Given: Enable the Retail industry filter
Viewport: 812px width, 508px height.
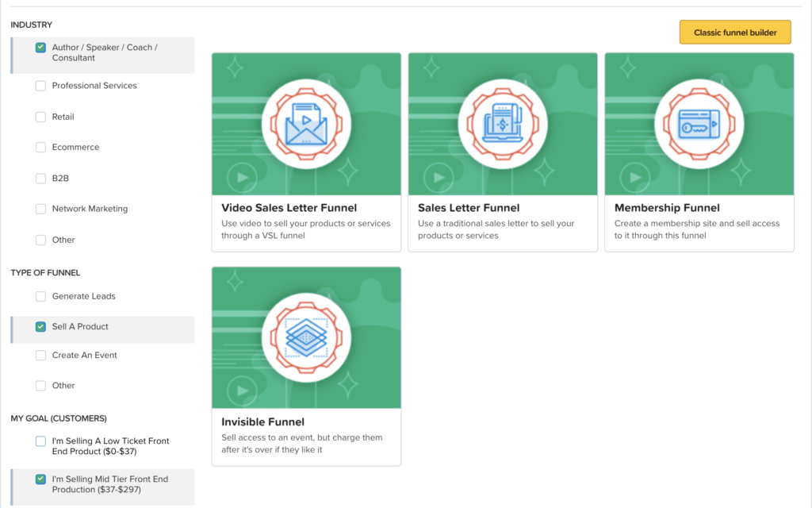Looking at the screenshot, I should tap(40, 117).
